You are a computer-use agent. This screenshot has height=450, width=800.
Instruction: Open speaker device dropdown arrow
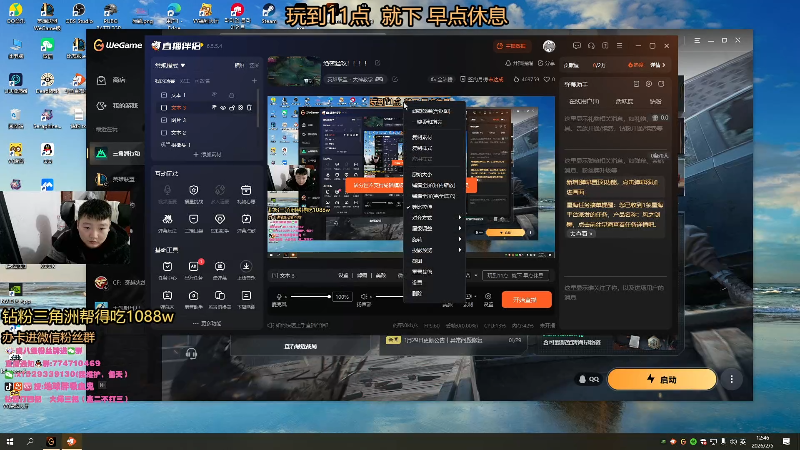coord(369,296)
